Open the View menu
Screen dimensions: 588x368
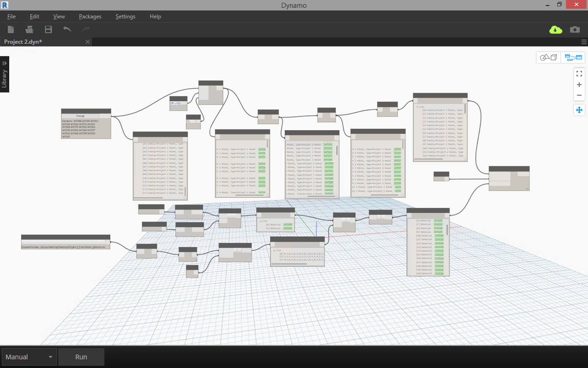[x=59, y=17]
